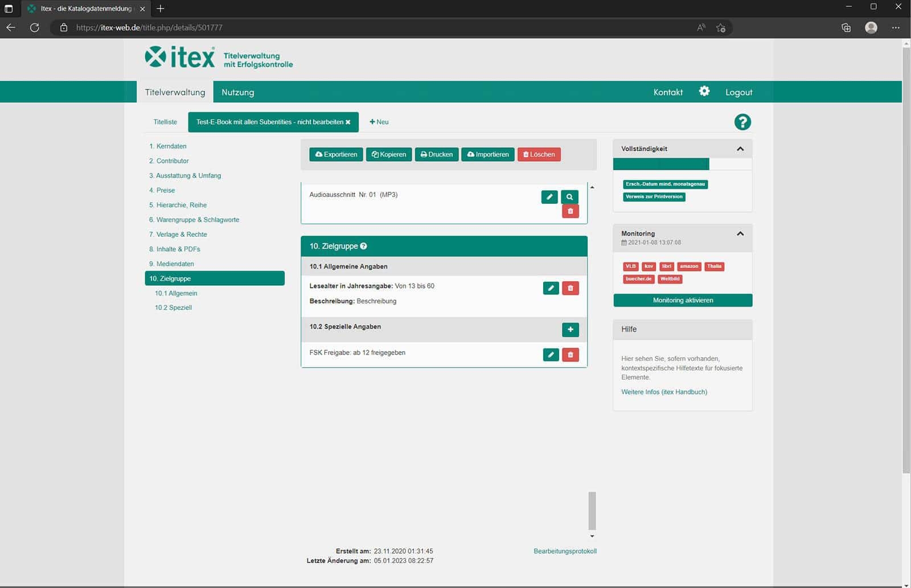911x588 pixels.
Task: Collapse the Vollständigkeit panel
Action: [x=740, y=149]
